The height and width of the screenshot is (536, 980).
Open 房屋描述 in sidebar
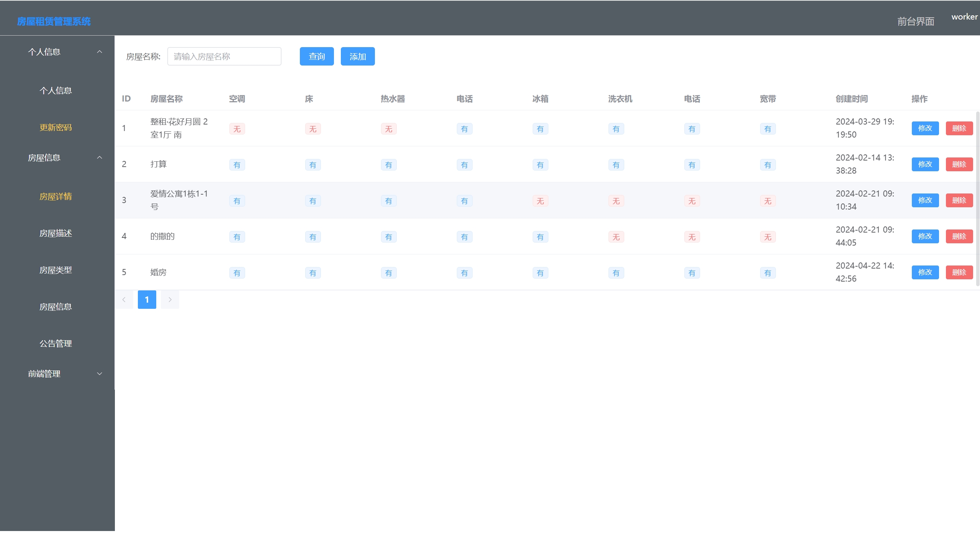[56, 233]
